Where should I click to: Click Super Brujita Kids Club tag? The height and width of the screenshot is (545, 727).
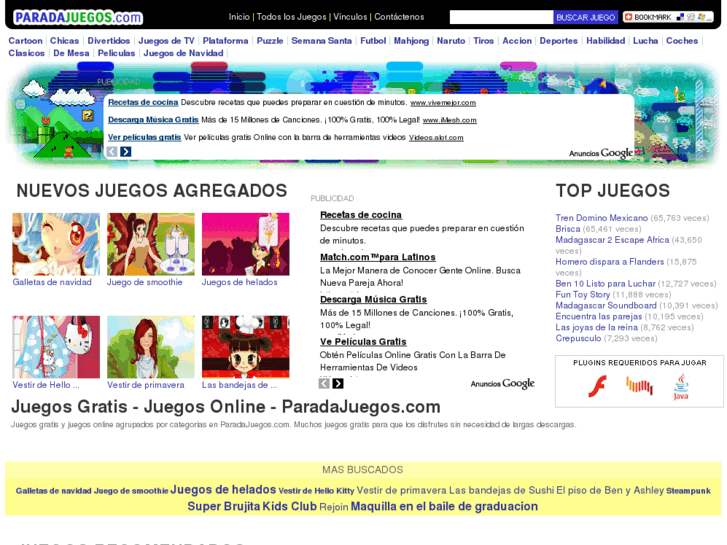252,507
